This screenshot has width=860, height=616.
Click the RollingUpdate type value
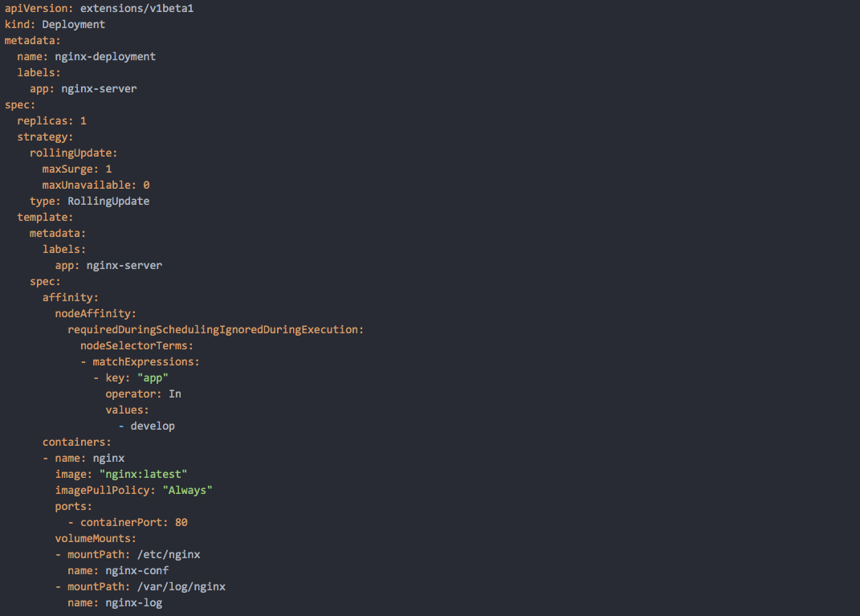tap(108, 202)
